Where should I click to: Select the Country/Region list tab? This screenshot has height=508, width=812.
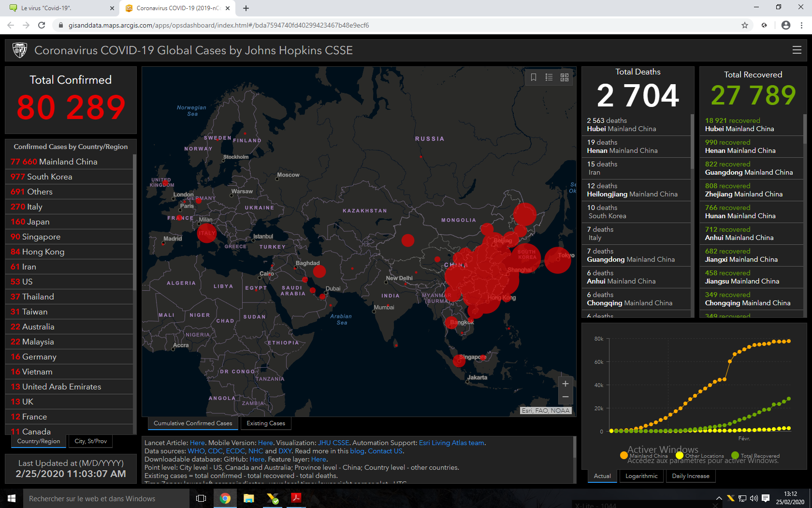39,441
